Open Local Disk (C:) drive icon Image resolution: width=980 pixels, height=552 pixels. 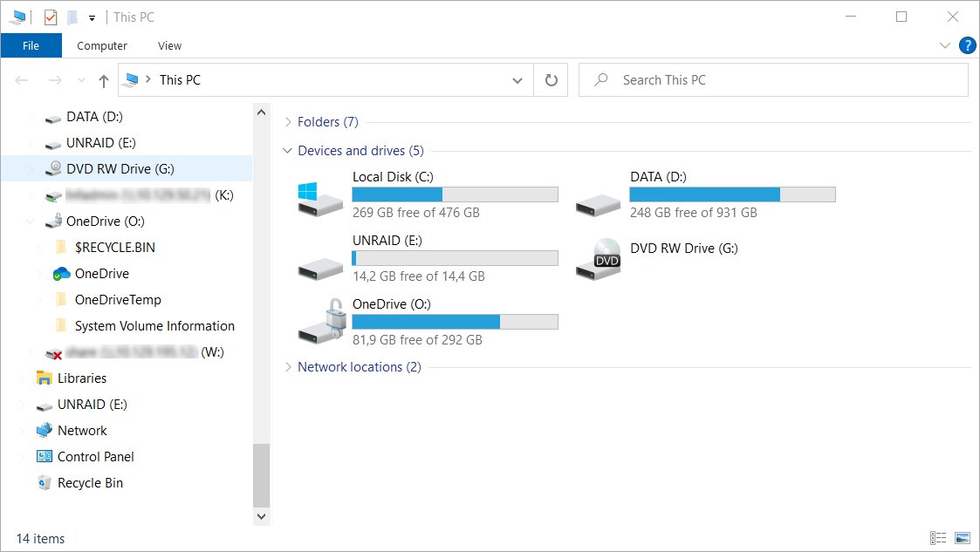pyautogui.click(x=320, y=199)
